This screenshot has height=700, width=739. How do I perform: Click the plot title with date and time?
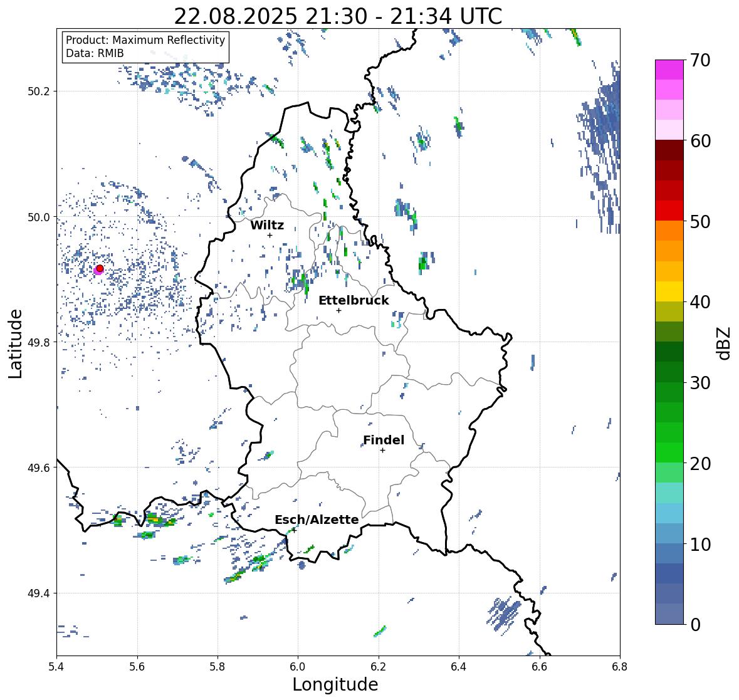tap(338, 16)
